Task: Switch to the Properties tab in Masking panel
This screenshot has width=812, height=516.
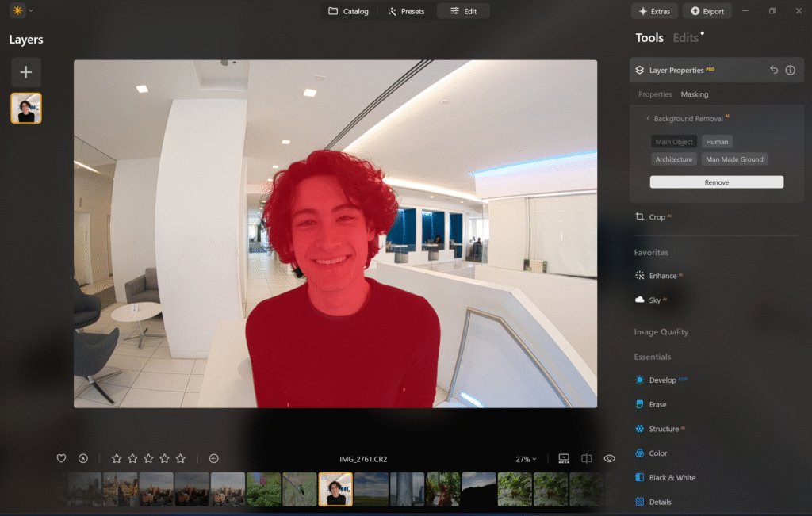Action: pyautogui.click(x=654, y=94)
